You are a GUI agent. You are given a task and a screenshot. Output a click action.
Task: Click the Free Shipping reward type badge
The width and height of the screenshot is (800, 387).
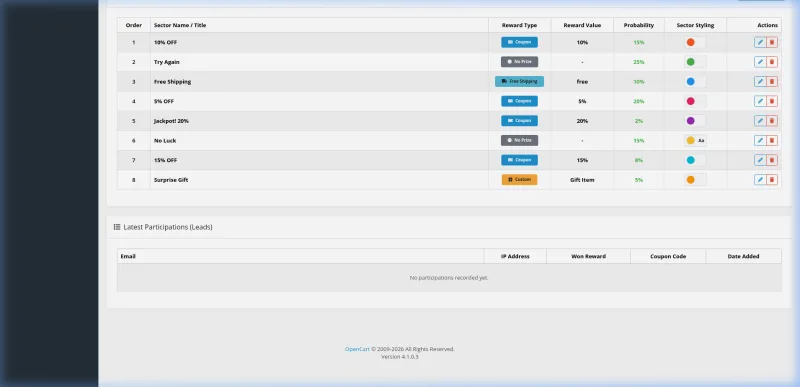point(519,82)
